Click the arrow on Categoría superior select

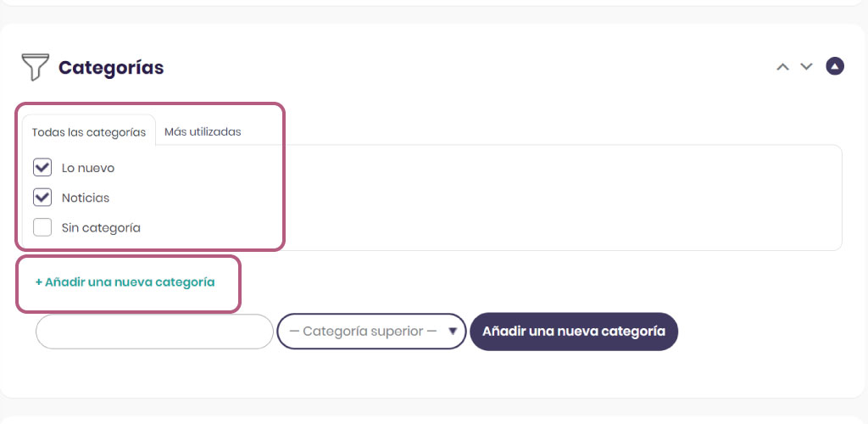453,332
